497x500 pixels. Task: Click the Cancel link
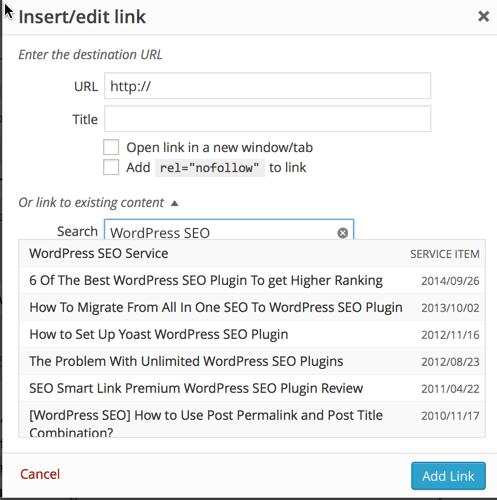40,474
